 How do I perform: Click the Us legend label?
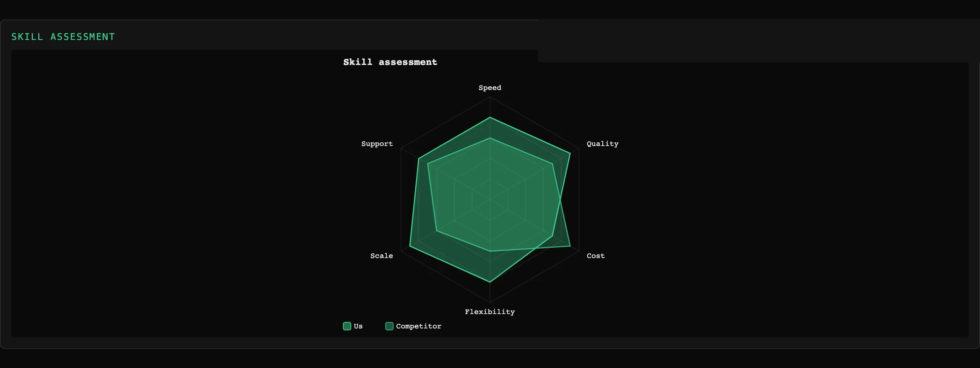(358, 326)
